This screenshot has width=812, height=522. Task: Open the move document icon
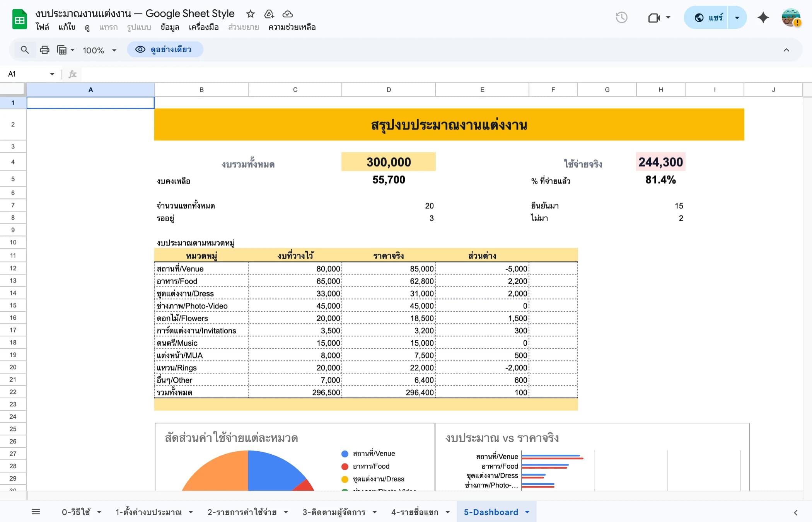tap(269, 14)
